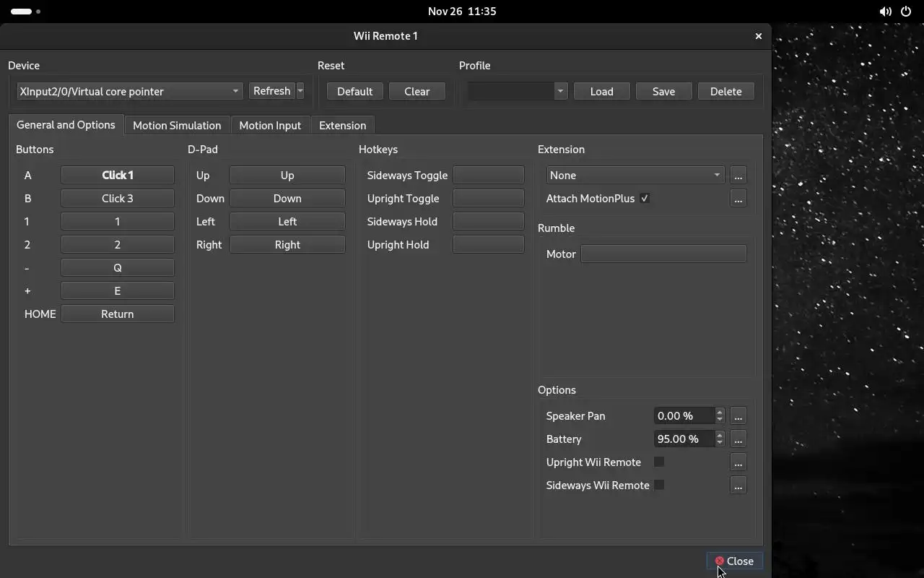Expand the Device dropdown list
This screenshot has width=924, height=578.
click(x=130, y=91)
